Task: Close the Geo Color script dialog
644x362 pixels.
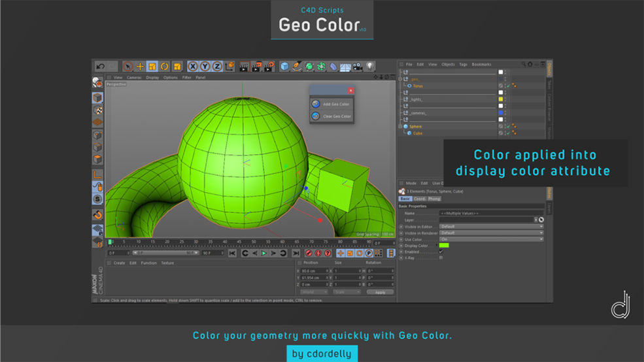Action: (x=350, y=90)
